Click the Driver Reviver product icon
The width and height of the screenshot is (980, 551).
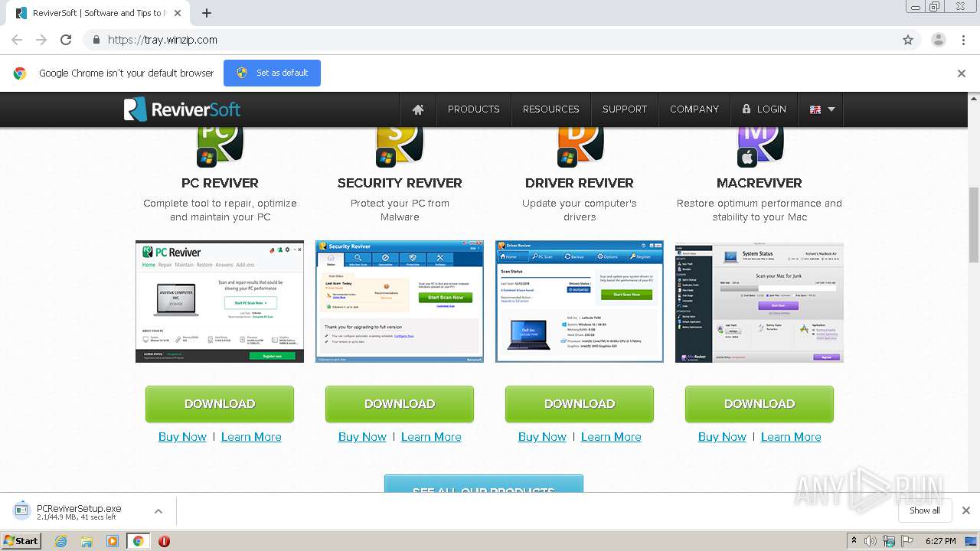[580, 145]
